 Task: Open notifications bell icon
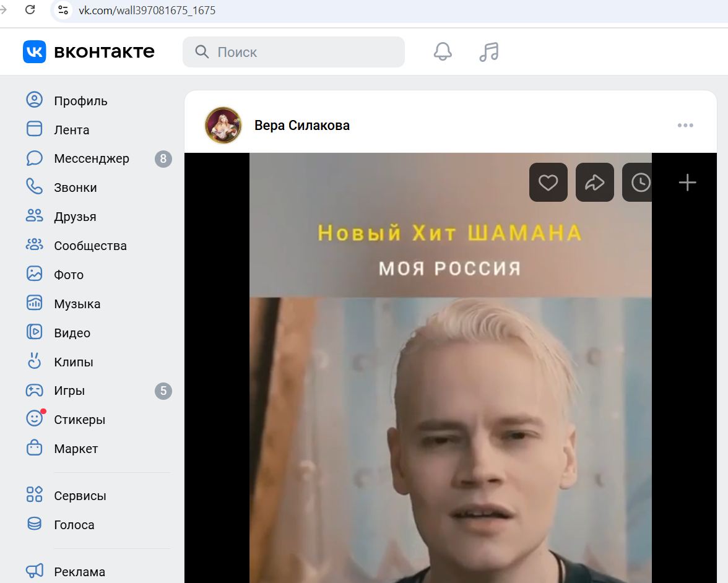point(443,52)
